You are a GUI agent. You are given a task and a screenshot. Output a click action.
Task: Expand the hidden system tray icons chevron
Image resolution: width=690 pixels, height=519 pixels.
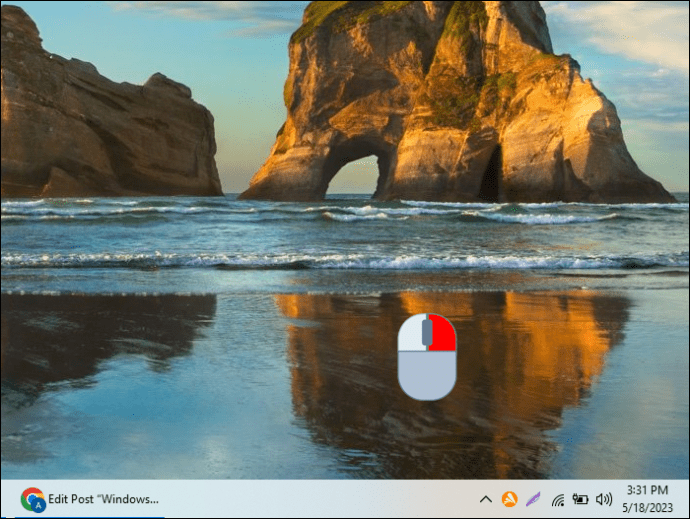[485, 500]
